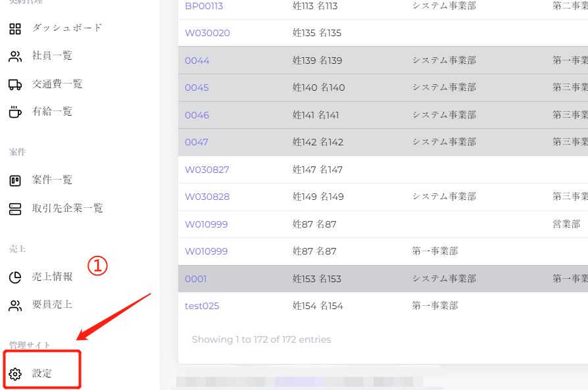Image resolution: width=588 pixels, height=390 pixels.
Task: Go to 社員一覧 menu item
Action: pyautogui.click(x=52, y=56)
